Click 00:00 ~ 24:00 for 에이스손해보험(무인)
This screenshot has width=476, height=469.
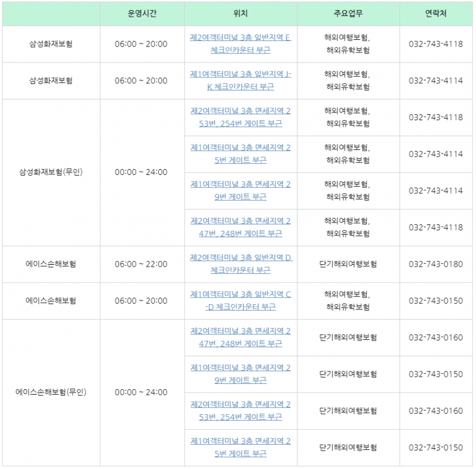pos(141,392)
